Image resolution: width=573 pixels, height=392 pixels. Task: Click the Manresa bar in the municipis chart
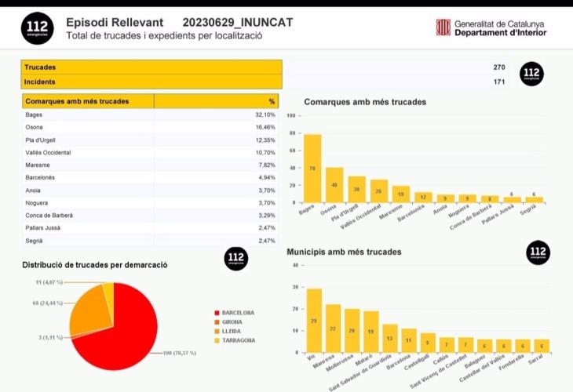click(x=333, y=328)
